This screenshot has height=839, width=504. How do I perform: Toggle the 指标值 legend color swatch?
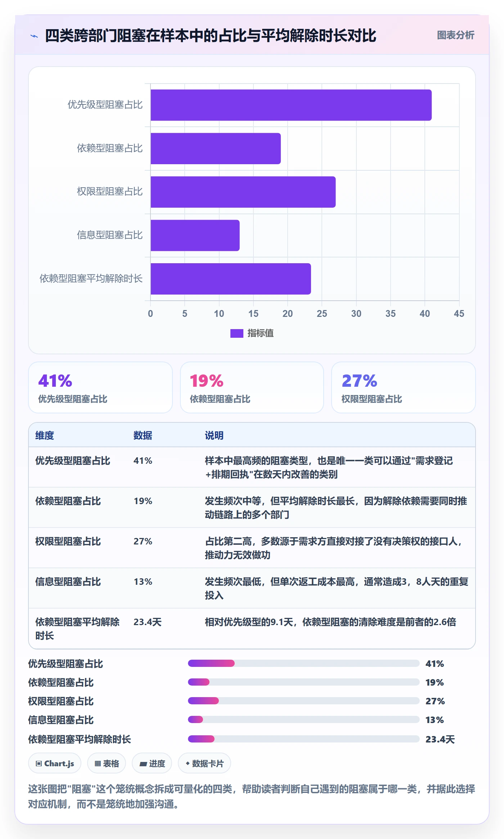coord(237,333)
